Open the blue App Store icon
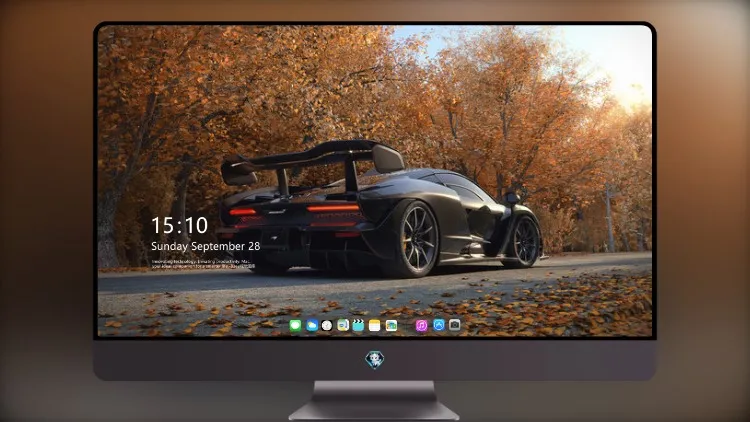Screen dimensions: 750x422 point(439,325)
